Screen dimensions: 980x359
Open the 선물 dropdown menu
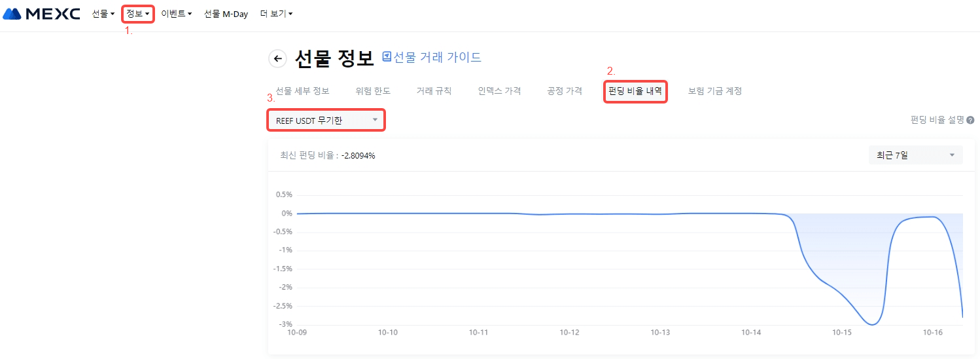tap(103, 14)
